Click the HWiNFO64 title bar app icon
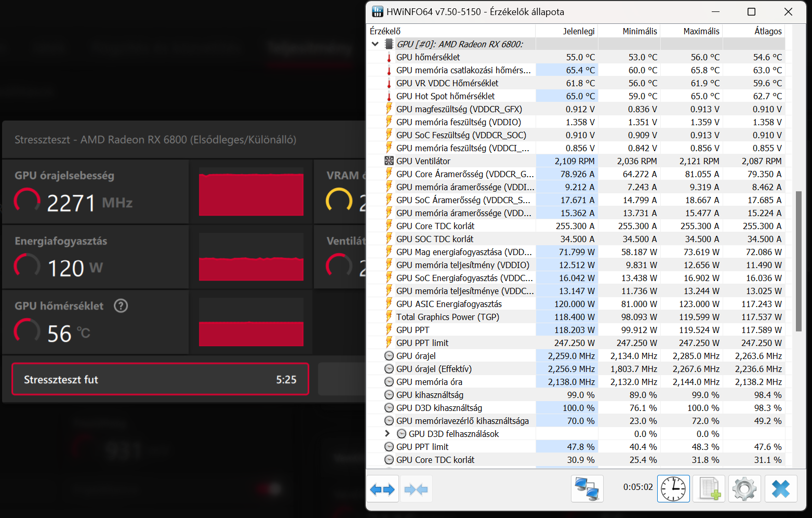The width and height of the screenshot is (812, 518). click(x=378, y=11)
